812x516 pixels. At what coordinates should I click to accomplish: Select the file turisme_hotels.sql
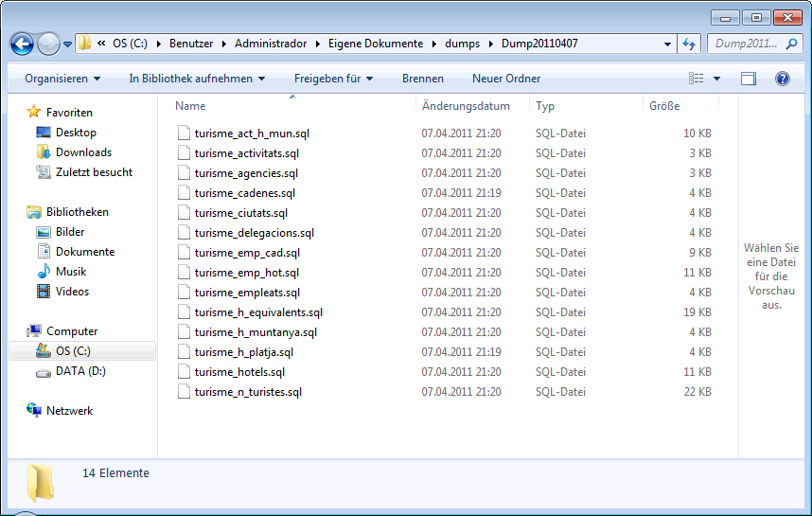point(239,372)
